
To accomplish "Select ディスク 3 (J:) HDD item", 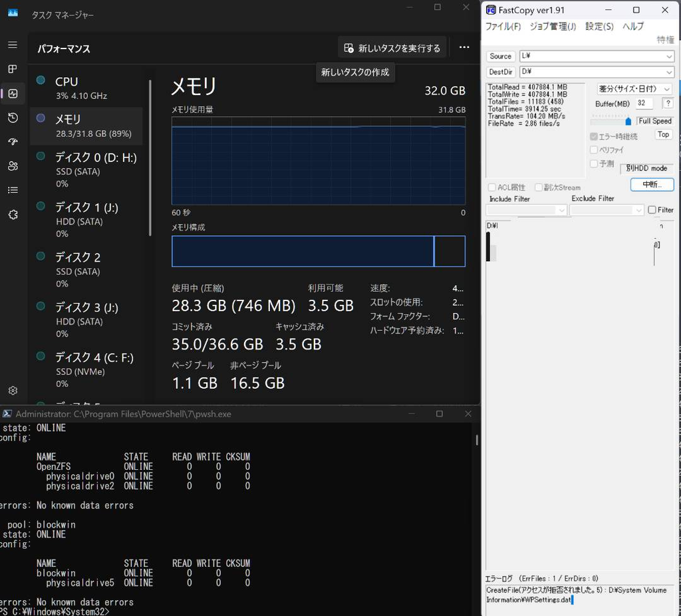I will (86, 320).
